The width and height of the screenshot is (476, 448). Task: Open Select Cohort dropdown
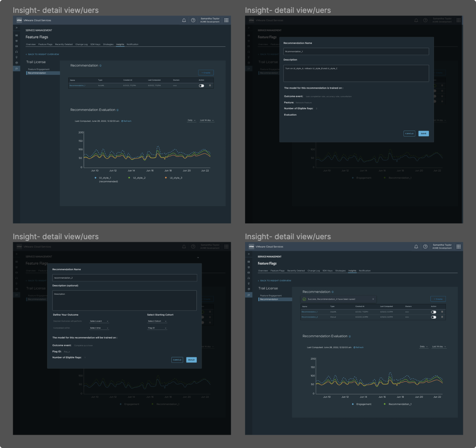coord(157,321)
